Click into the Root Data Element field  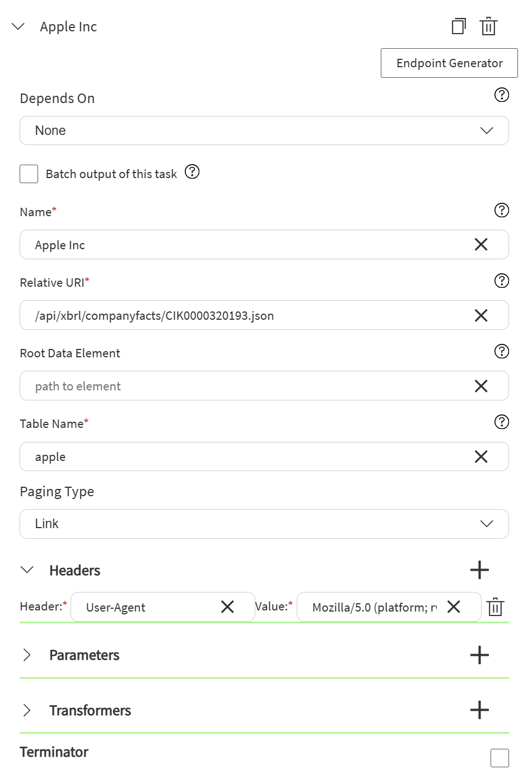coord(246,386)
